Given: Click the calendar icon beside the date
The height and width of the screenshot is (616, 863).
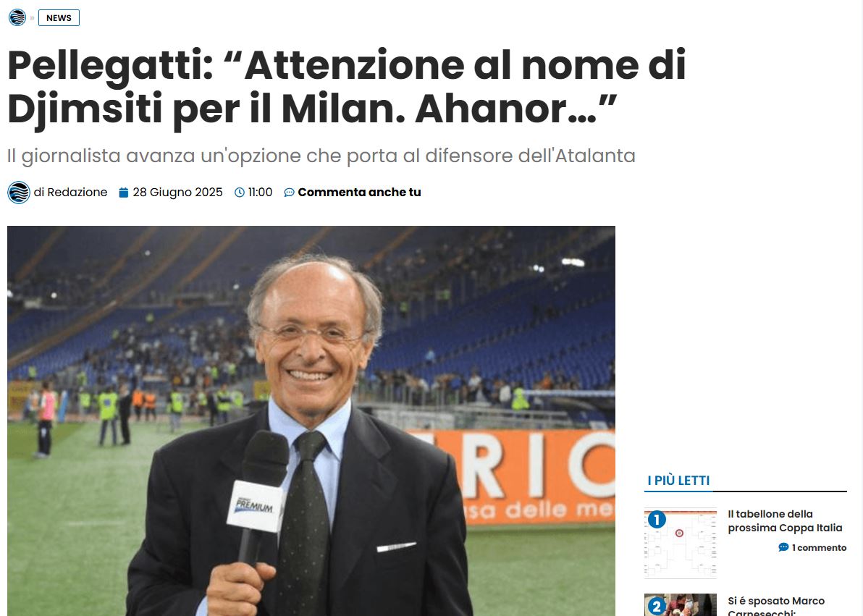Looking at the screenshot, I should point(124,193).
